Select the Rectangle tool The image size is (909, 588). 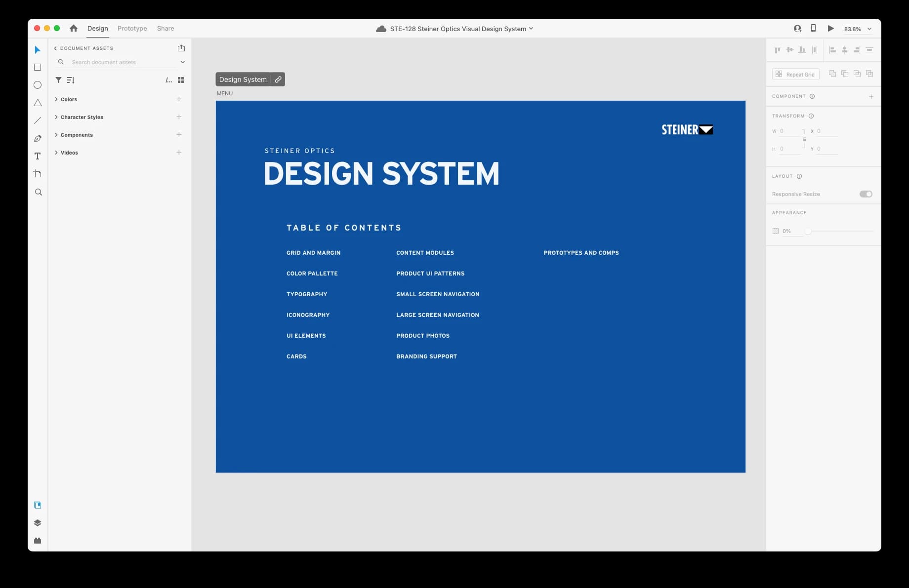[x=38, y=67]
